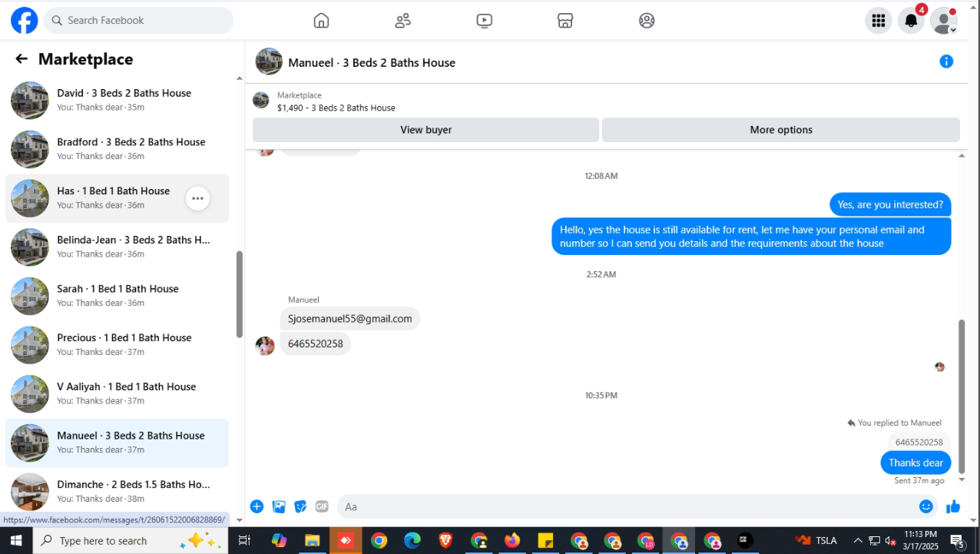The width and height of the screenshot is (980, 554).
Task: Open the Bradford · 3 Beds 2 Baths House chat
Action: coord(117,149)
